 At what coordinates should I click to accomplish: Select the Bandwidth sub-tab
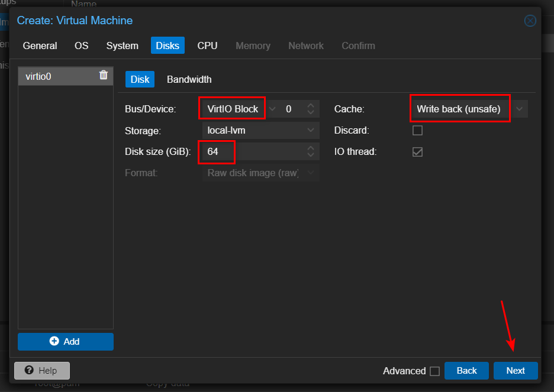point(189,79)
